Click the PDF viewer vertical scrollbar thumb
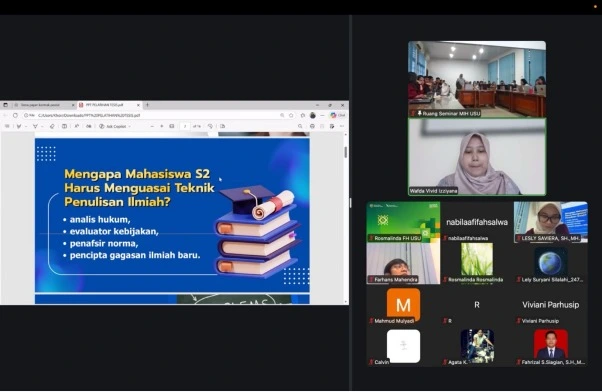This screenshot has width=602, height=392. tap(346, 152)
